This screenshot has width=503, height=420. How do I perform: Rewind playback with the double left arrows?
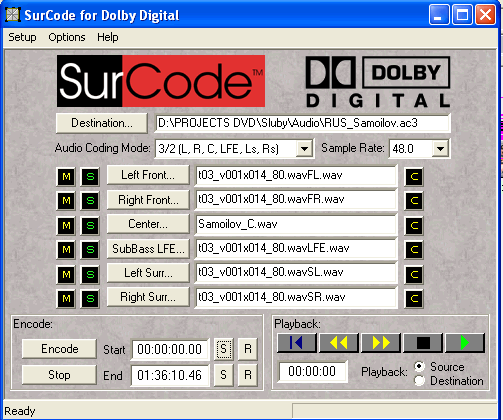pos(339,342)
